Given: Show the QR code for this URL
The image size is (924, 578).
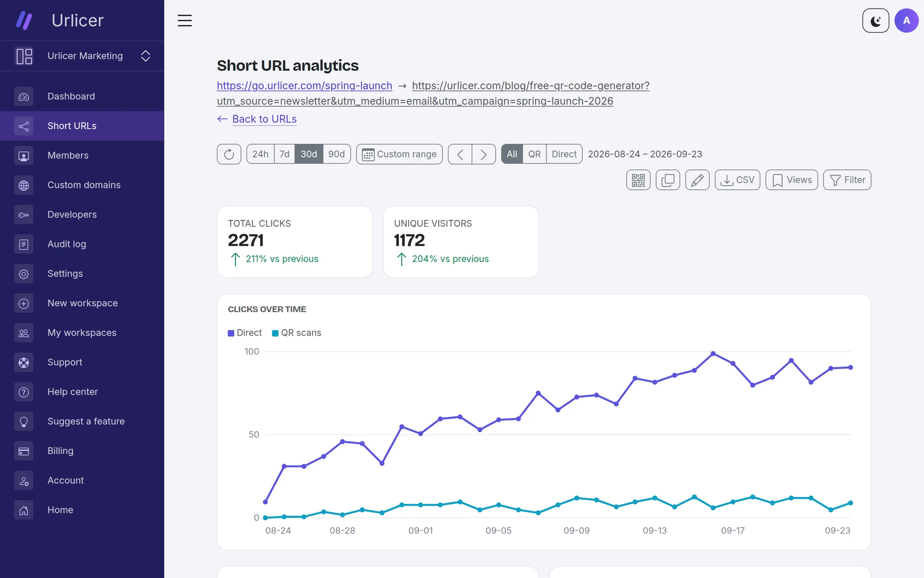Looking at the screenshot, I should coord(638,180).
